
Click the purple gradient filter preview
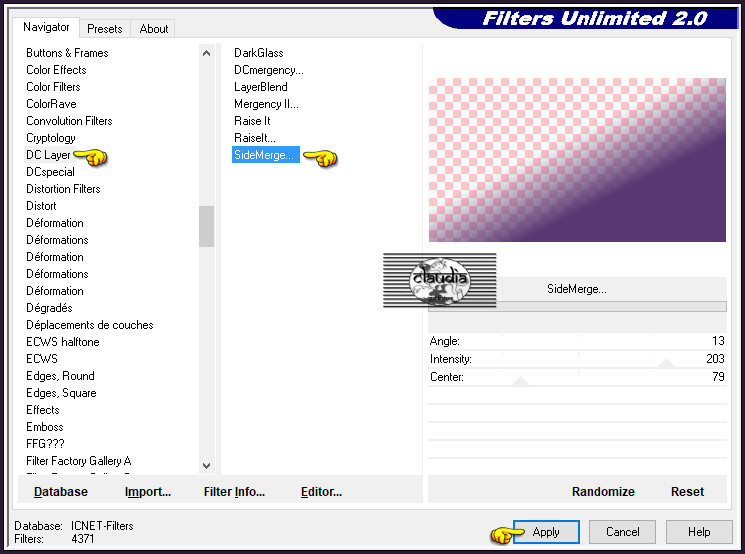coord(577,160)
